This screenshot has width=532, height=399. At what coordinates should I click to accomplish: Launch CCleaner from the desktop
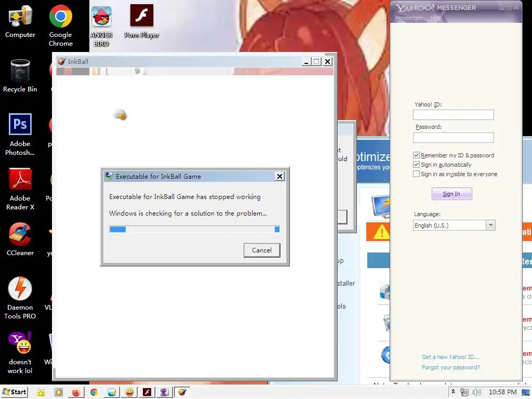tap(20, 239)
